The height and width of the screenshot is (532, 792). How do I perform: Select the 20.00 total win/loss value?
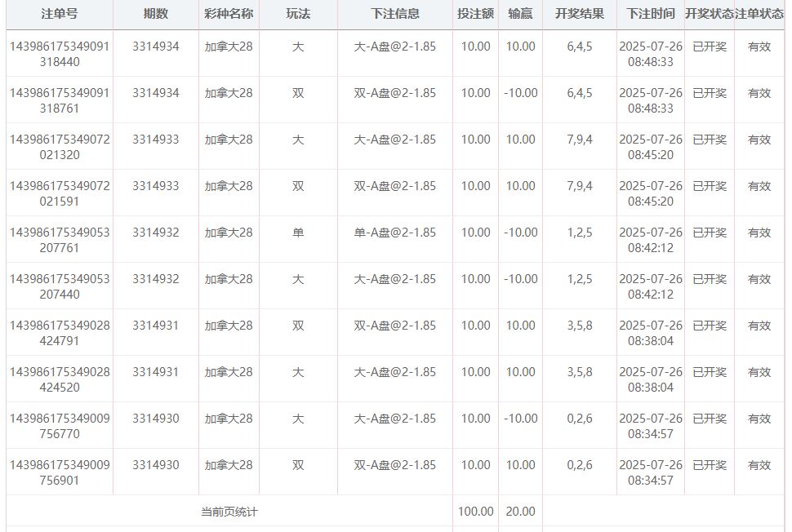point(520,512)
